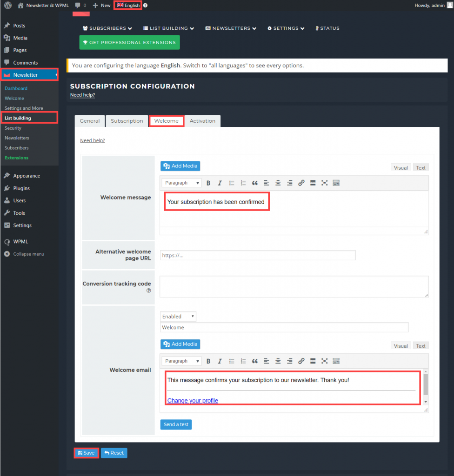
Task: Click conversion tracking code help icon
Action: pos(148,291)
